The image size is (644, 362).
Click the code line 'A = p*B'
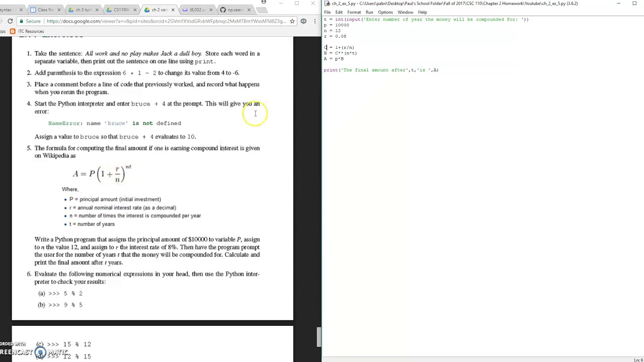[334, 59]
